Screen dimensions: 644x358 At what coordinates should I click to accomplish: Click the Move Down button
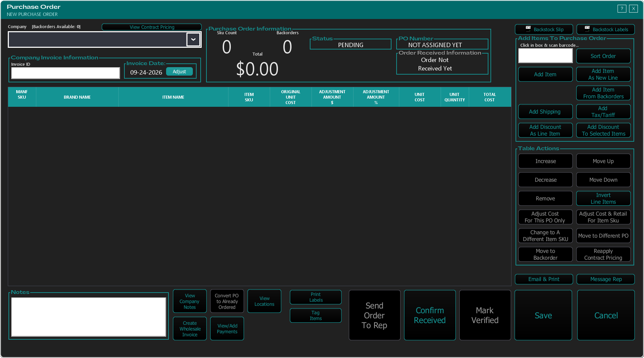point(603,180)
